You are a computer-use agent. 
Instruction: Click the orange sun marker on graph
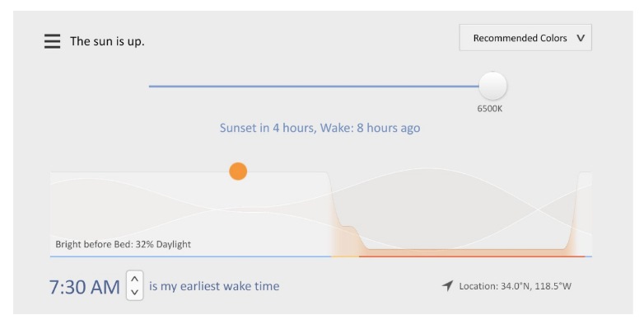(x=238, y=171)
